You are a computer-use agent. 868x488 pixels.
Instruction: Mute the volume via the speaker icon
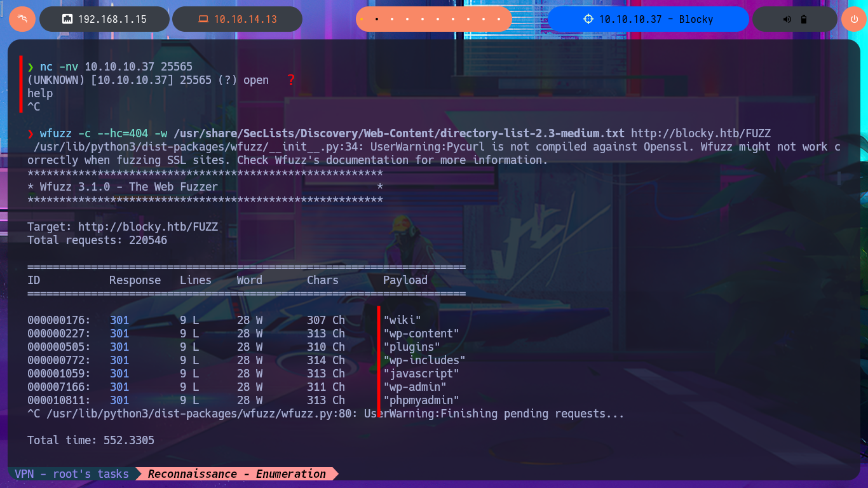click(787, 19)
